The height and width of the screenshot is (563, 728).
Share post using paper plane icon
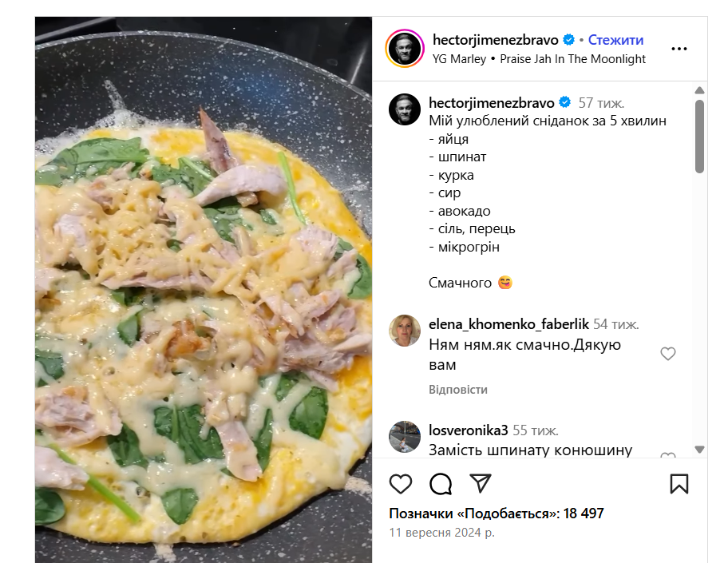click(x=480, y=484)
